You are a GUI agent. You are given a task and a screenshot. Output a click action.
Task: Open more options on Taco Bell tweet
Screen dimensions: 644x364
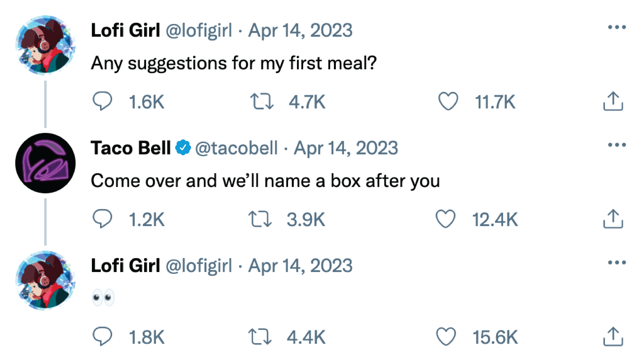[617, 145]
